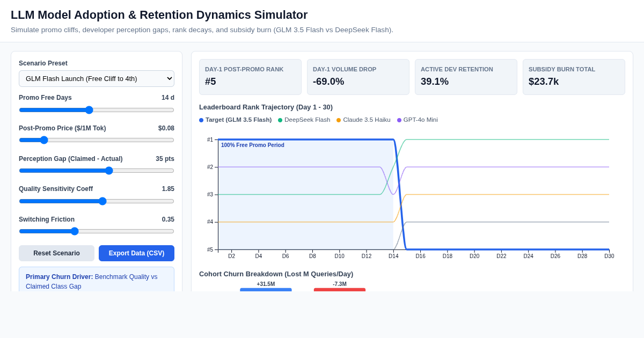Click the simulator page title
This screenshot has height=338, width=644.
pos(159,15)
